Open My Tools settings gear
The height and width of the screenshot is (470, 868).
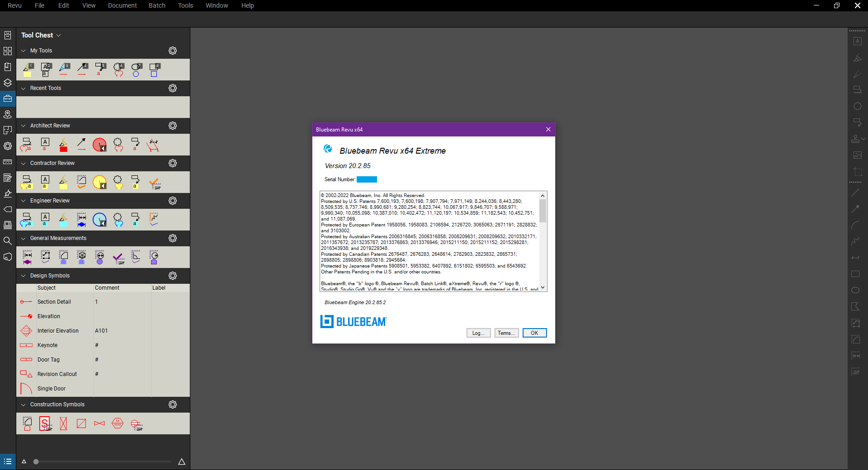173,51
